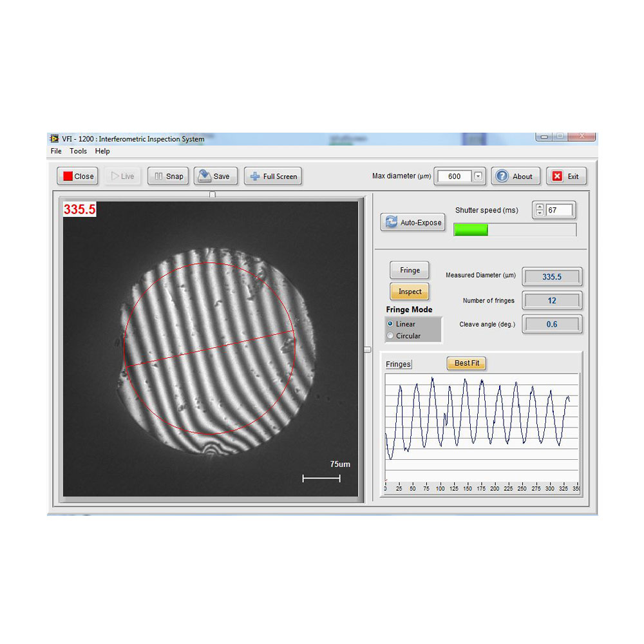Click the Fringe button
This screenshot has height=644, width=644.
[410, 270]
